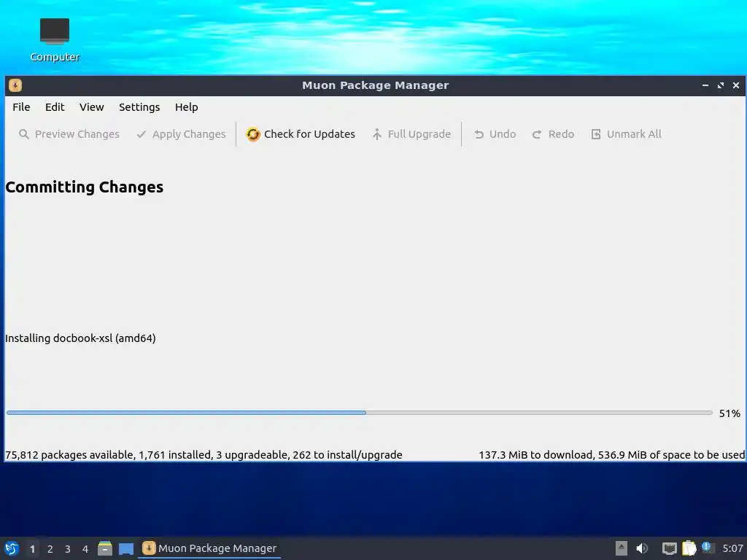
Task: Click the Redo arrow icon
Action: click(x=537, y=134)
